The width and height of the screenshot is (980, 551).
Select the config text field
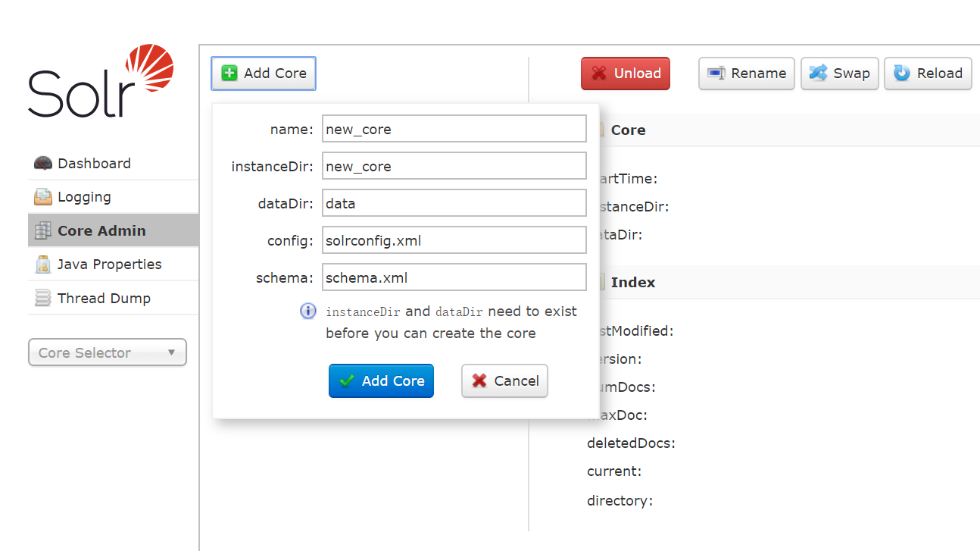click(x=454, y=240)
